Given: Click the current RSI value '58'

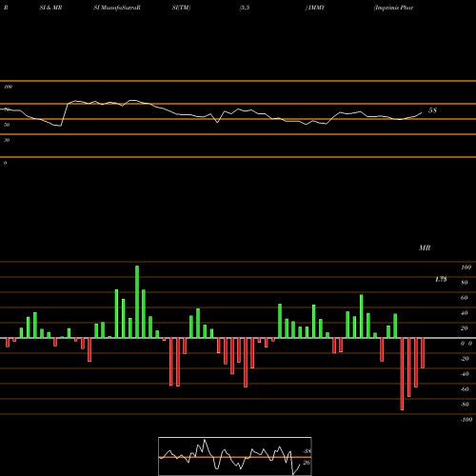Looking at the screenshot, I should point(432,110).
